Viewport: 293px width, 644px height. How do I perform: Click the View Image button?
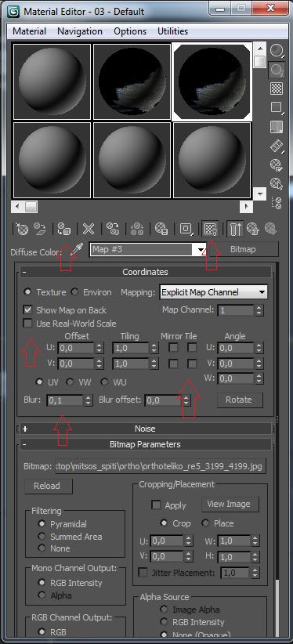(230, 504)
